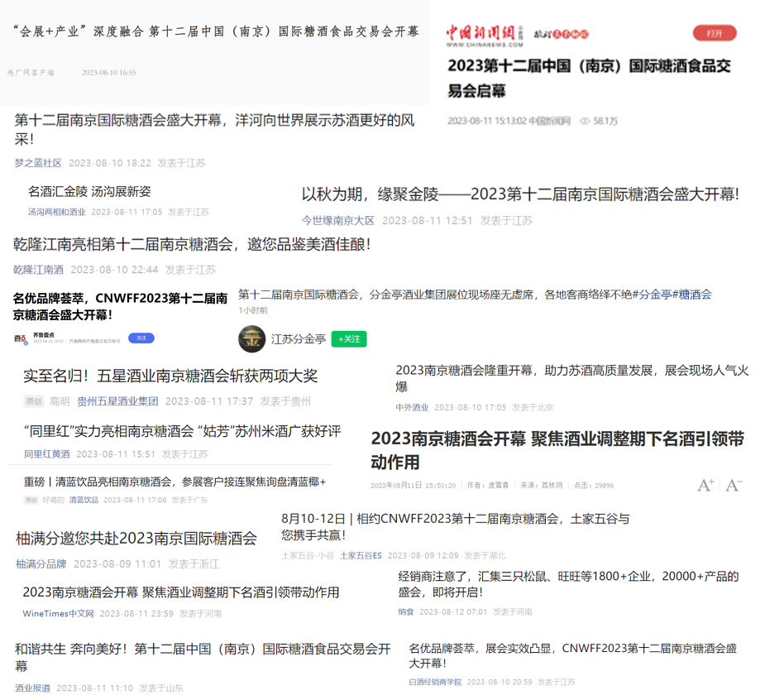
Task: Visit 贵州五星酒业集团 account page
Action: pyautogui.click(x=117, y=401)
